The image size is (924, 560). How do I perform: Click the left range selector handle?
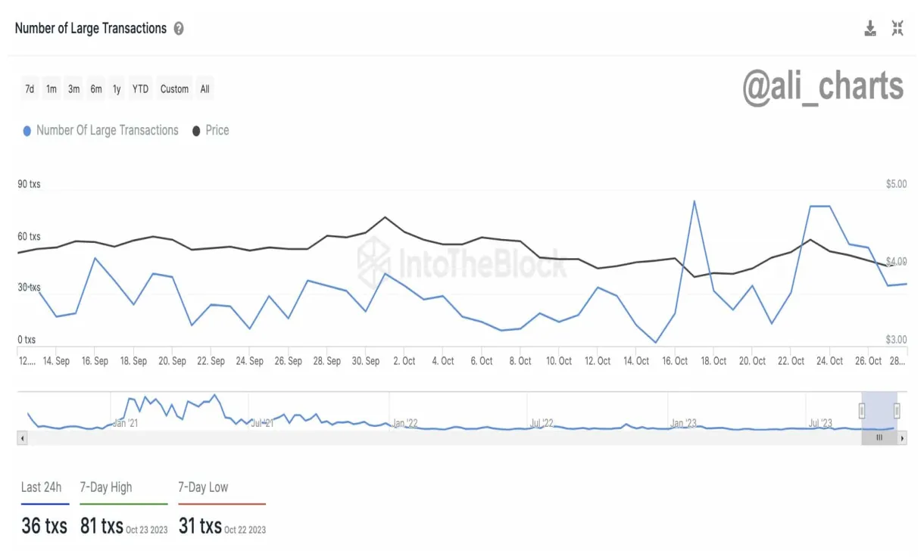point(862,411)
